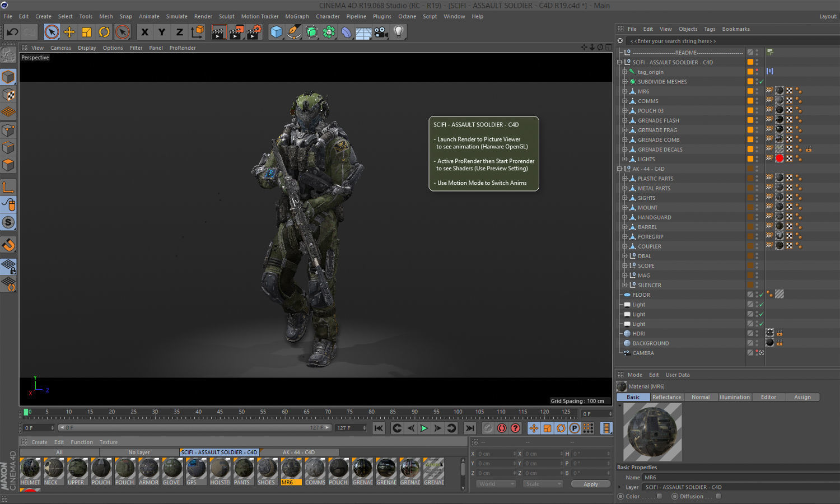Click the Floor environment icon

363,32
